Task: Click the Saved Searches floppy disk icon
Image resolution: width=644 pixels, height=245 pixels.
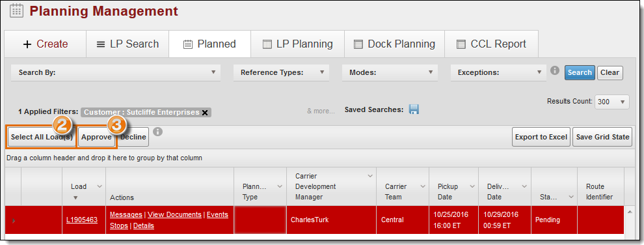Action: 414,109
